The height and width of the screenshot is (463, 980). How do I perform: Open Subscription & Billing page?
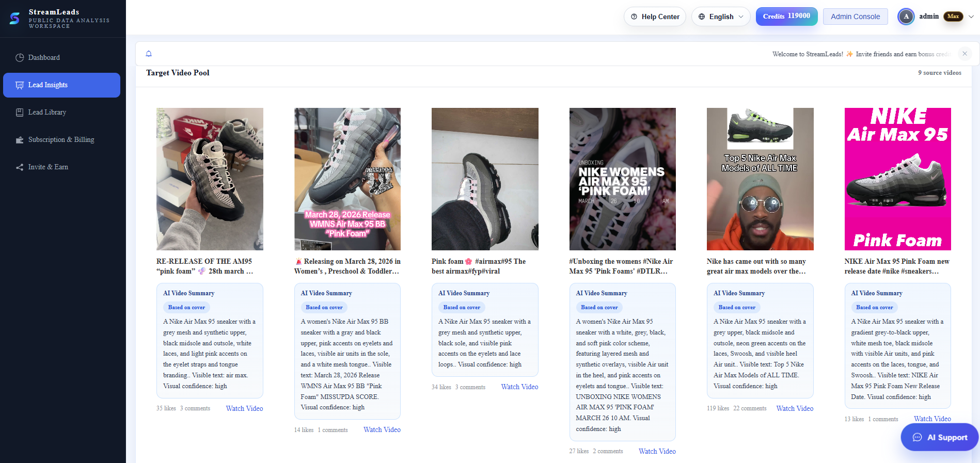click(61, 139)
